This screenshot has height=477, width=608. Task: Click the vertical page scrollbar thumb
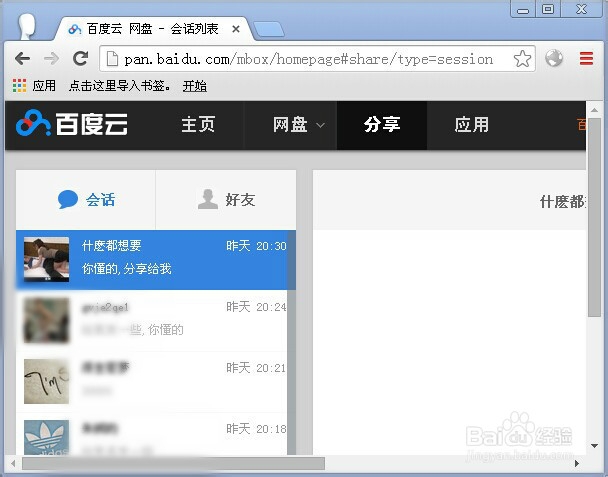click(594, 217)
